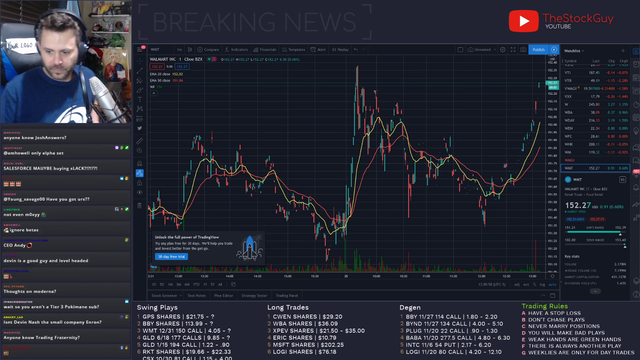Click the undo arrow in chart toolbar
The image size is (640, 360).
[x=356, y=49]
